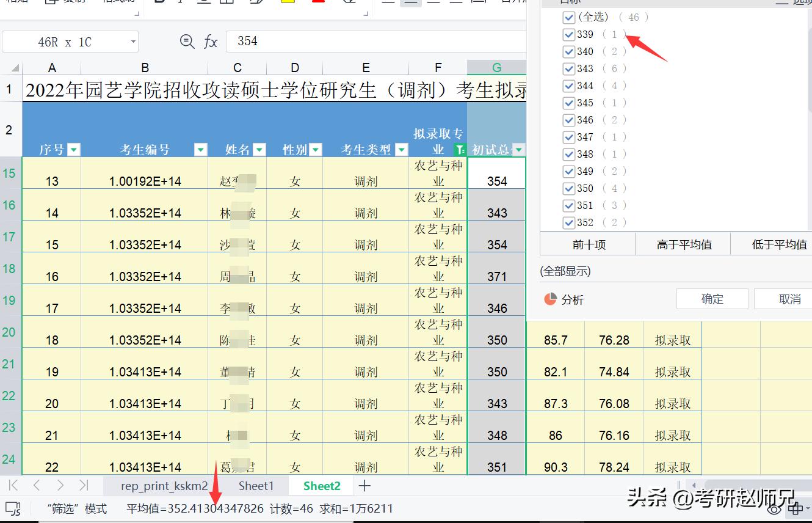Click the 前十项 (top ten) filter button
The height and width of the screenshot is (523, 812).
point(587,244)
